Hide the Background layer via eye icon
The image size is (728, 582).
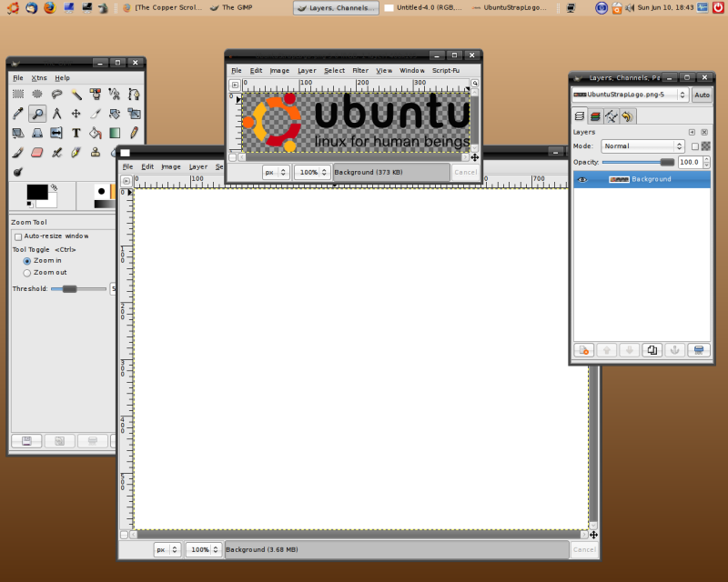pyautogui.click(x=582, y=180)
